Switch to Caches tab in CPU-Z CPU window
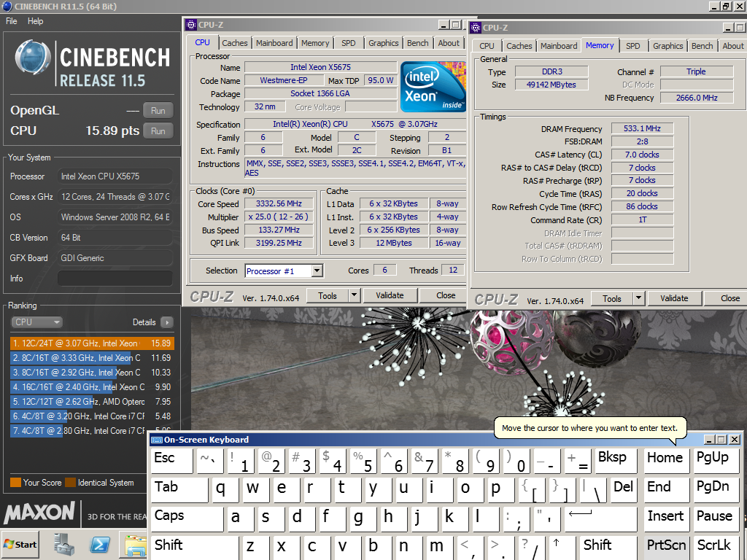The width and height of the screenshot is (747, 560). [234, 43]
